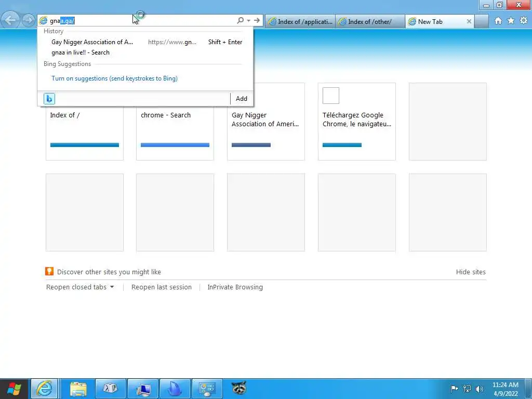This screenshot has height=399, width=532.
Task: Click the Control Panel taskbar icon
Action: tap(207, 389)
